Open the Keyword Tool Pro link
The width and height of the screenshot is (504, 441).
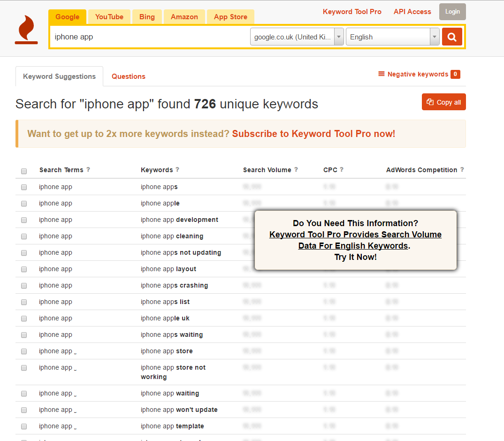coord(352,12)
